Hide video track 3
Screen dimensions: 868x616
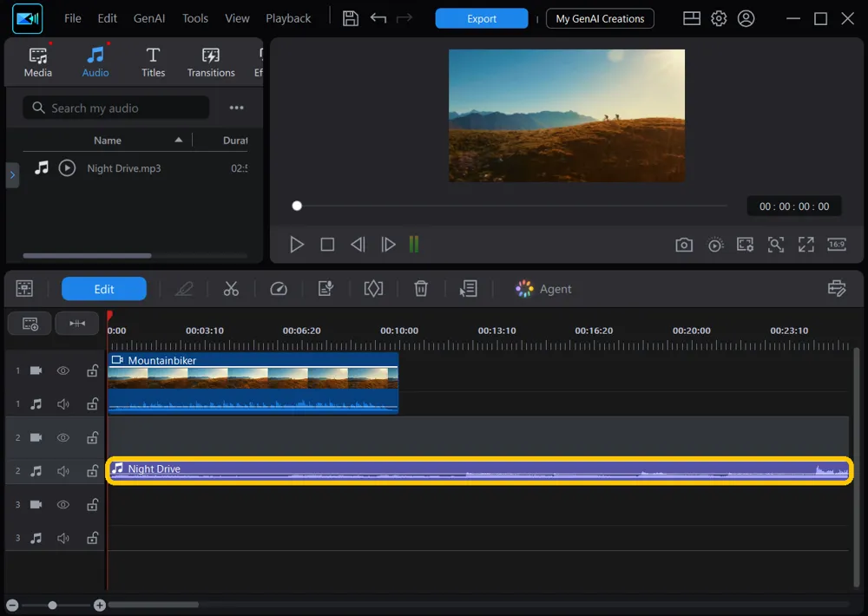tap(63, 504)
